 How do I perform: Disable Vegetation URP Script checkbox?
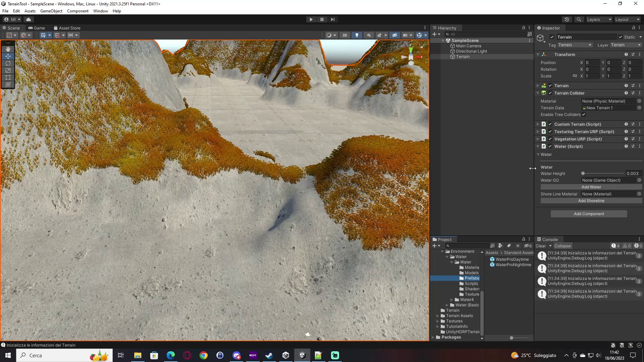click(550, 139)
